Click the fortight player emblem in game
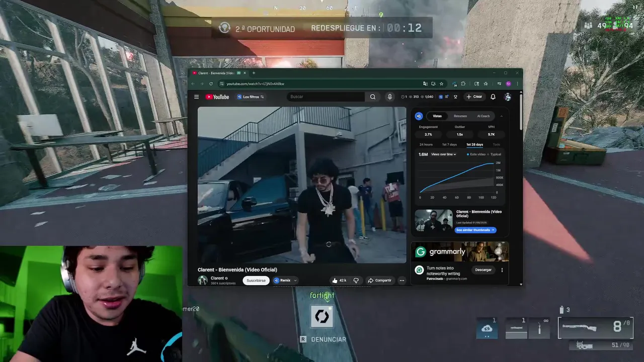 point(322,317)
